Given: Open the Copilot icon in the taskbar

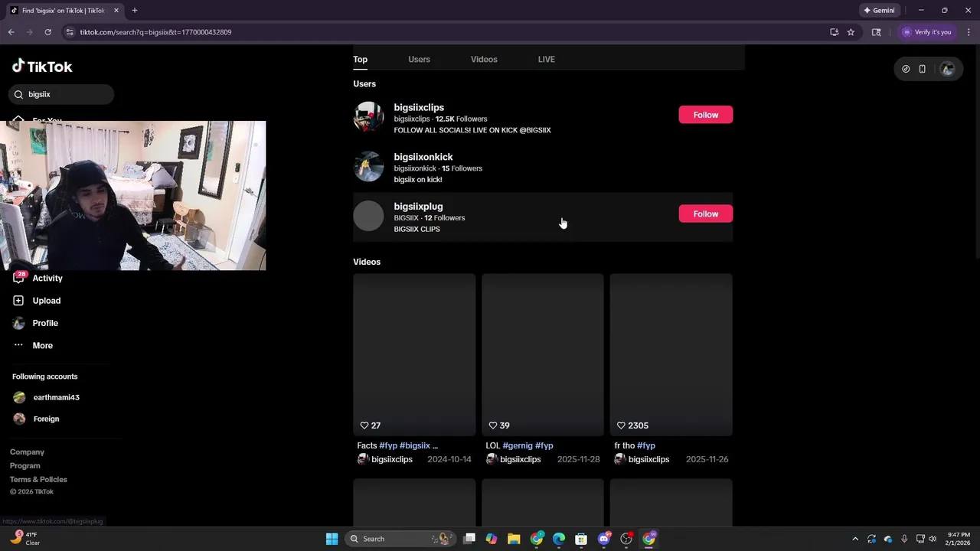Looking at the screenshot, I should 492,539.
